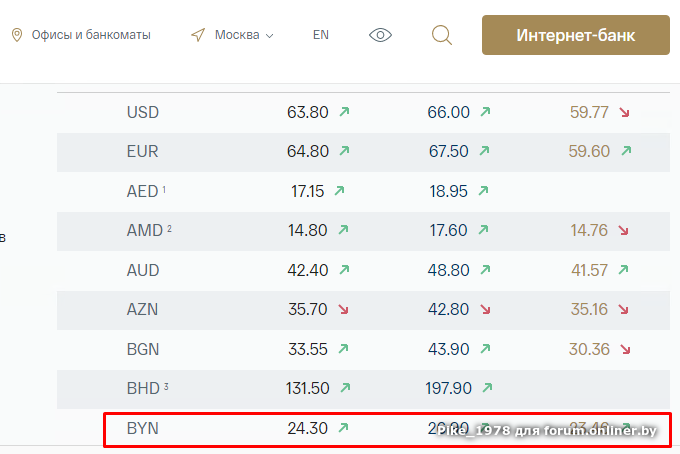Select the USD currency row label
The height and width of the screenshot is (454, 680).
143,112
